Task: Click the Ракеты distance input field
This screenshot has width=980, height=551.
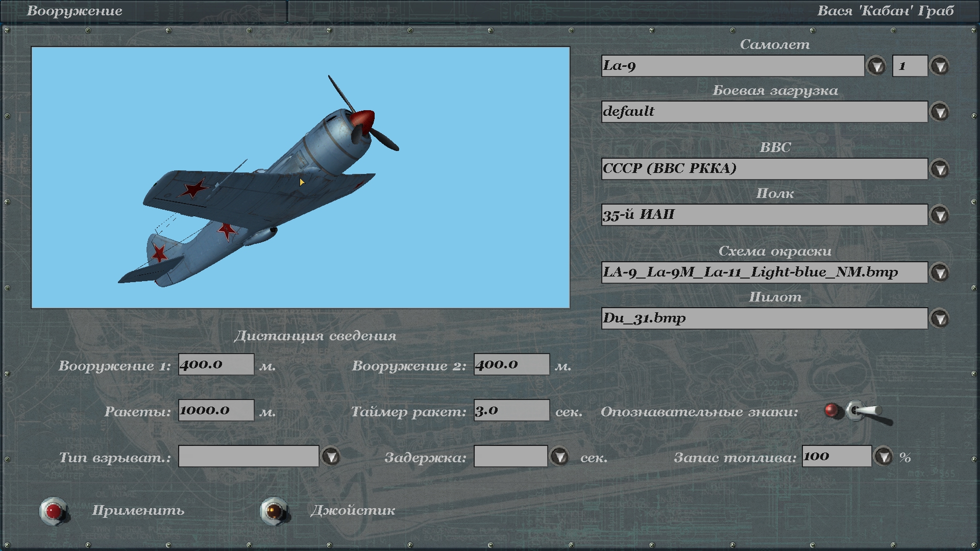Action: point(216,410)
